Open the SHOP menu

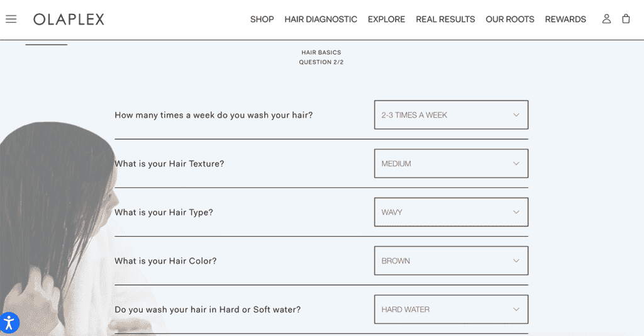[x=262, y=20]
